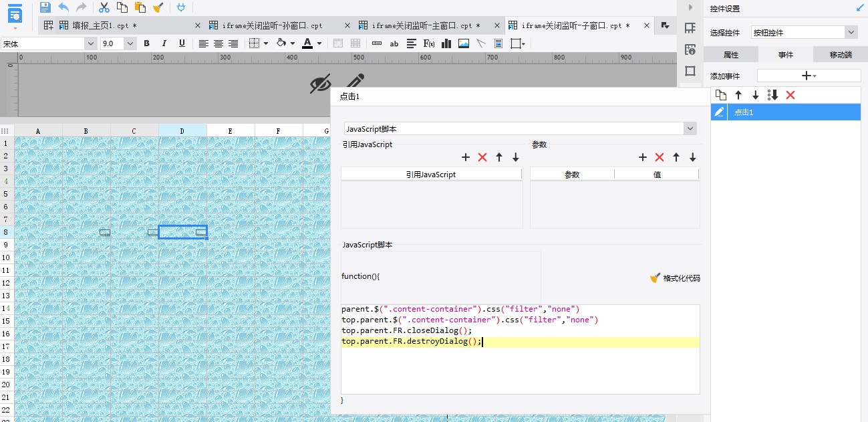Click the merge cells icon

[338, 43]
